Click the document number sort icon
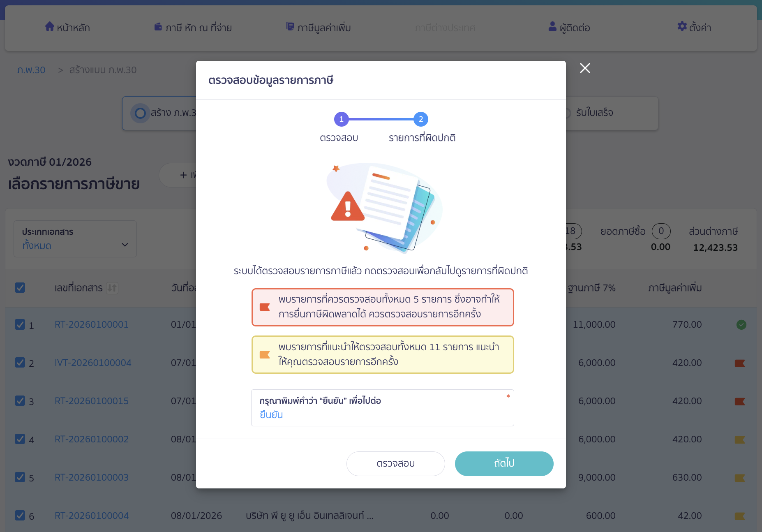The image size is (762, 532). 112,288
